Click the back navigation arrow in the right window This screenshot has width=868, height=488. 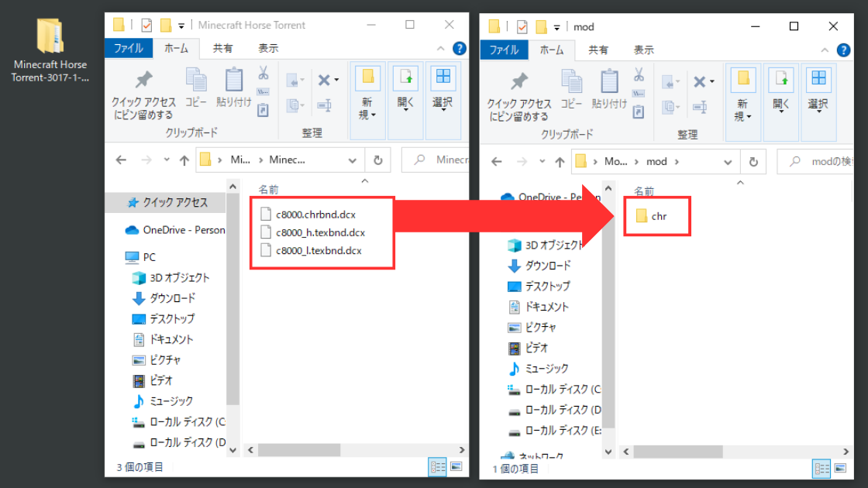tap(496, 161)
